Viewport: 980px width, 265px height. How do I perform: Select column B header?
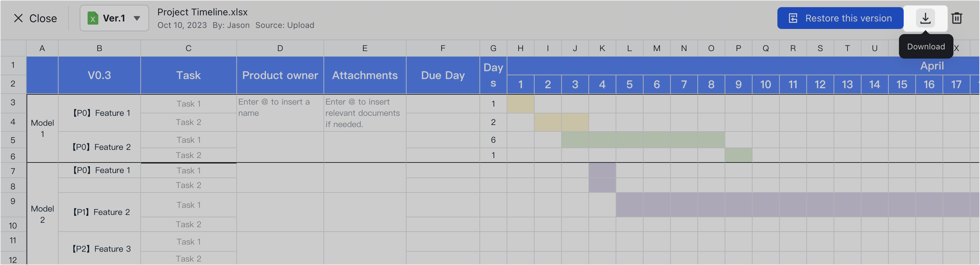(99, 48)
